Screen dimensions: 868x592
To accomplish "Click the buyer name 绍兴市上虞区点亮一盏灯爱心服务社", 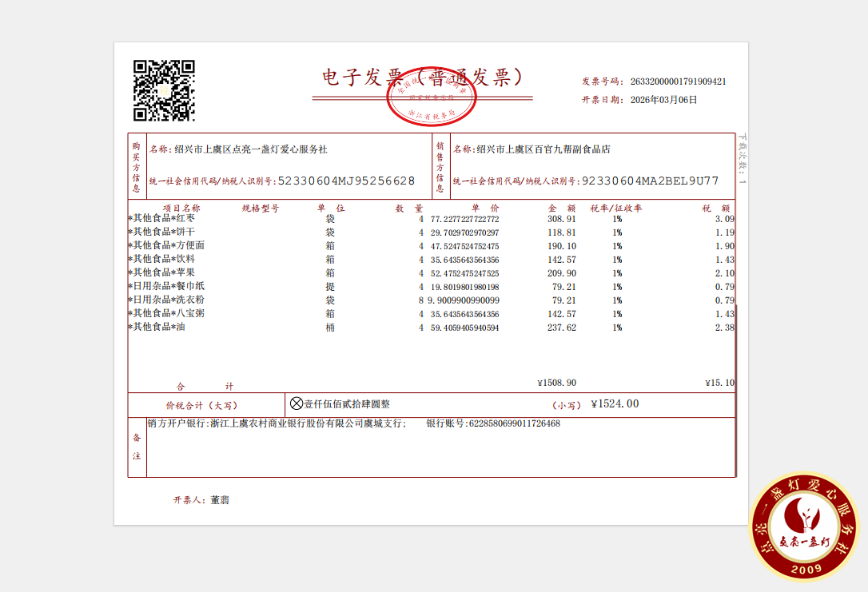I will (x=250, y=149).
